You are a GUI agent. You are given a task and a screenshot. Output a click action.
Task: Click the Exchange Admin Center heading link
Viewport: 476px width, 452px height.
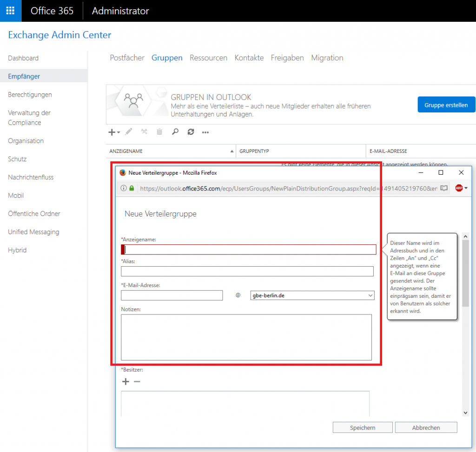(x=59, y=35)
